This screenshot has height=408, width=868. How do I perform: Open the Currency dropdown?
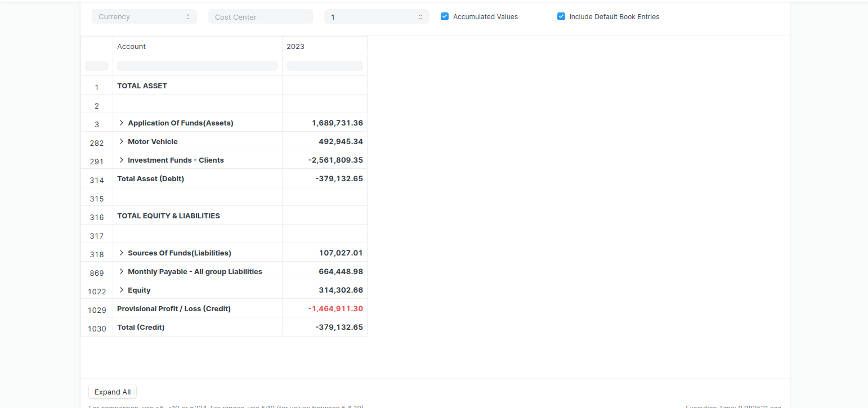click(144, 16)
